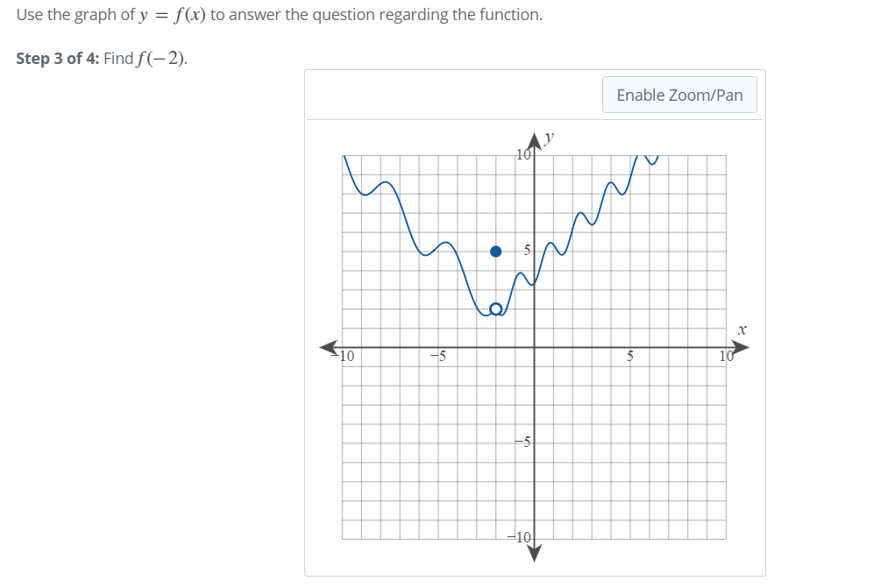Select the filled point at (-2, 5)
This screenshot has height=588, width=874.
coord(495,251)
